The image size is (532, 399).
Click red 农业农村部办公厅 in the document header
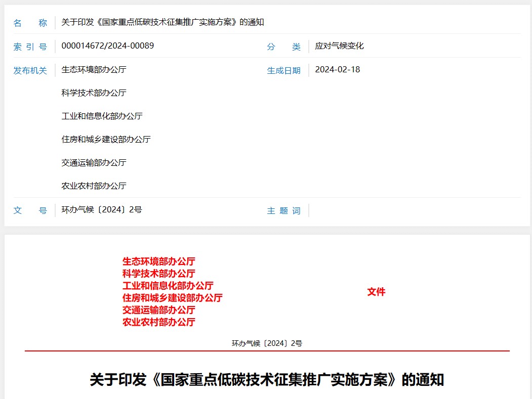tap(158, 322)
